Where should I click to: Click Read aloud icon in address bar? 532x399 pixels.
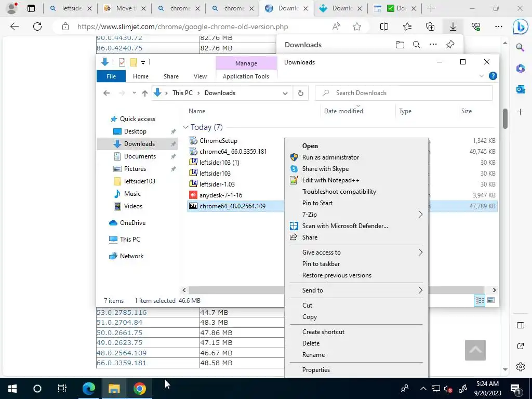click(336, 26)
